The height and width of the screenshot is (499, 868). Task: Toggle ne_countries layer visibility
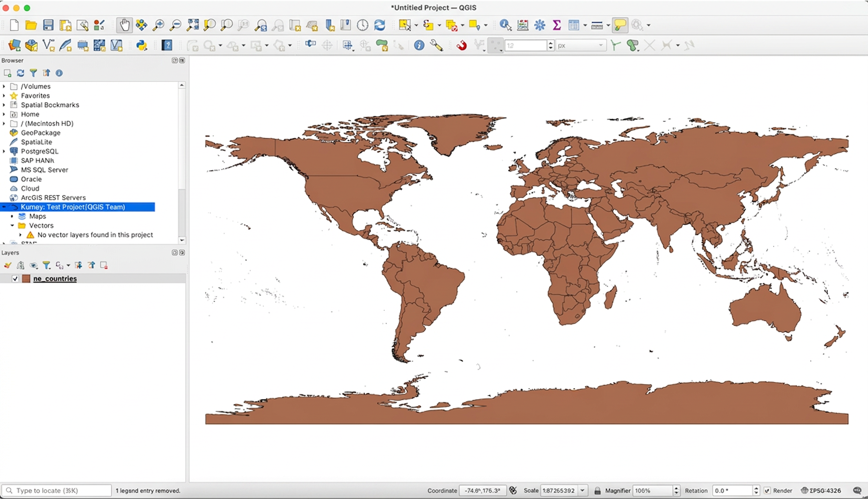tap(15, 278)
